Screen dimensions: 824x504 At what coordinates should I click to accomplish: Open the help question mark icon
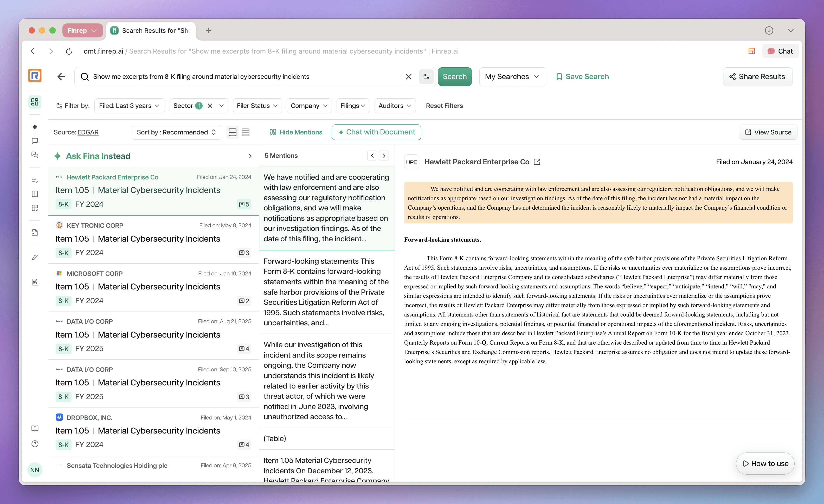35,444
